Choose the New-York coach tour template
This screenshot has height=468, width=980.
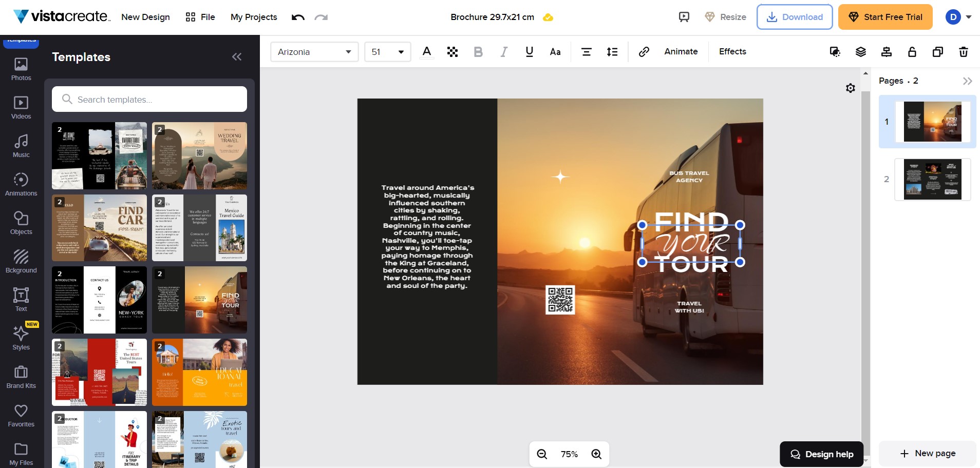tap(99, 300)
